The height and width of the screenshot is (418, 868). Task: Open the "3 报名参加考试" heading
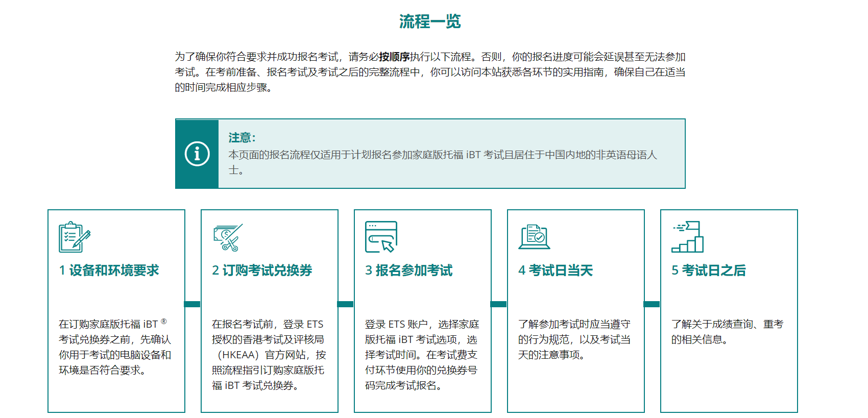coord(409,271)
